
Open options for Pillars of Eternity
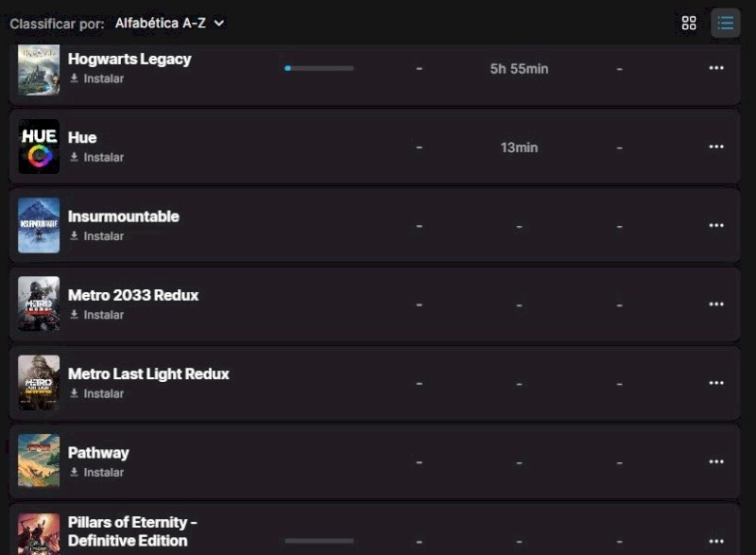[x=716, y=541]
